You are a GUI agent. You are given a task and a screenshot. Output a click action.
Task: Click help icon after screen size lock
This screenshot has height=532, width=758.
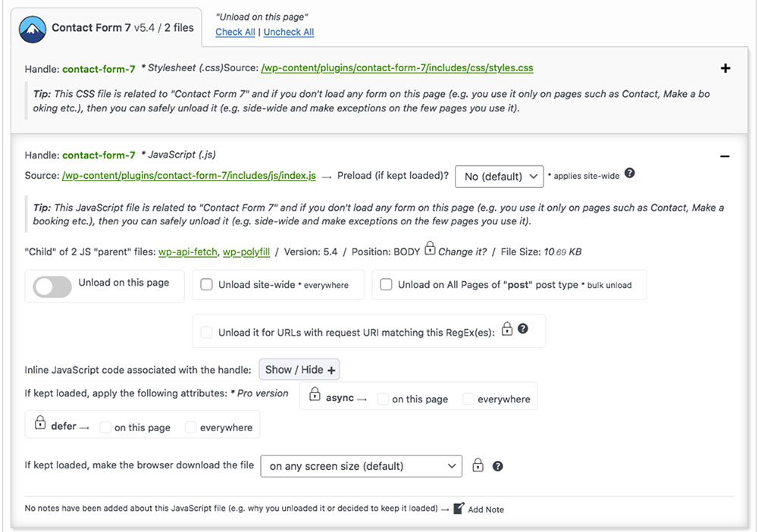point(497,466)
